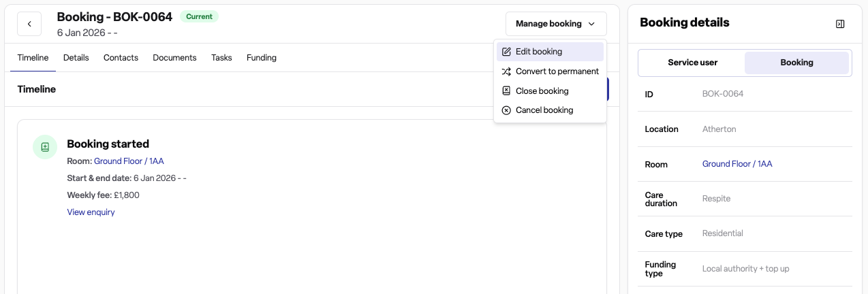This screenshot has height=294, width=868.
Task: Click the Care duration label
Action: pyautogui.click(x=661, y=199)
